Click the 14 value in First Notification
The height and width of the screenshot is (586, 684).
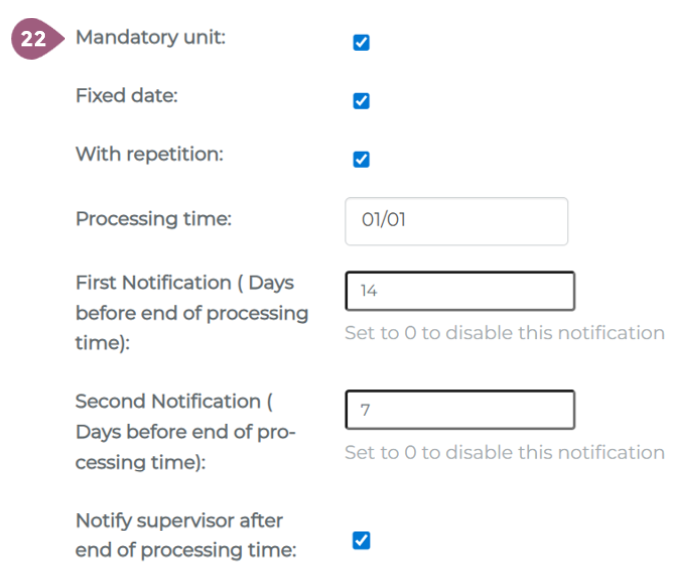coord(369,291)
